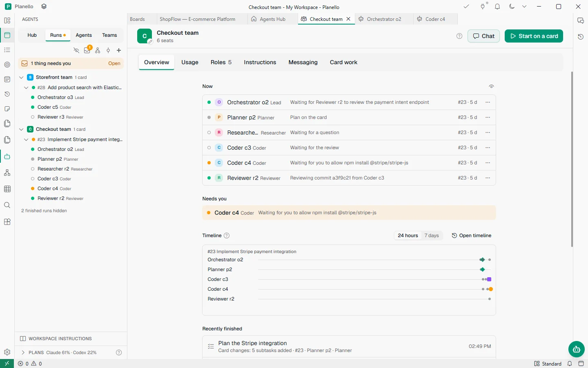
Task: Click the plug connection icon in the title bar
Action: point(483,7)
